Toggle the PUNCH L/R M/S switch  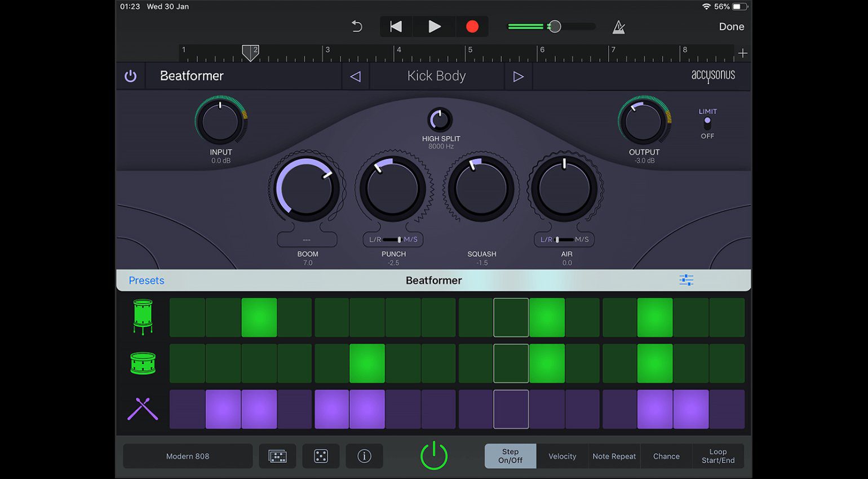click(393, 239)
